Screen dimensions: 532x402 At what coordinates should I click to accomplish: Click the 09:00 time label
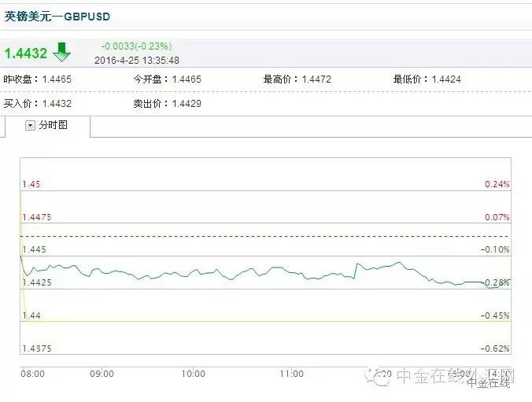102,374
